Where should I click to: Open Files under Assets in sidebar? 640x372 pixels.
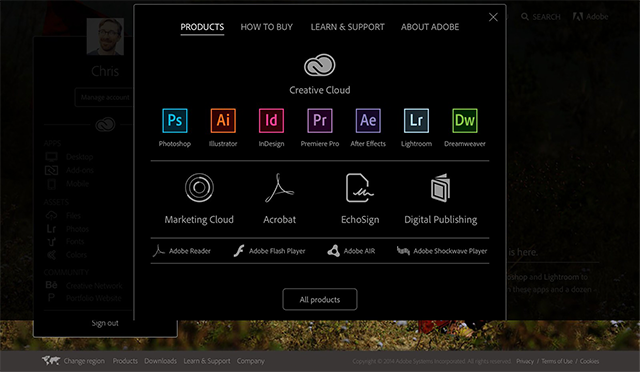point(73,215)
